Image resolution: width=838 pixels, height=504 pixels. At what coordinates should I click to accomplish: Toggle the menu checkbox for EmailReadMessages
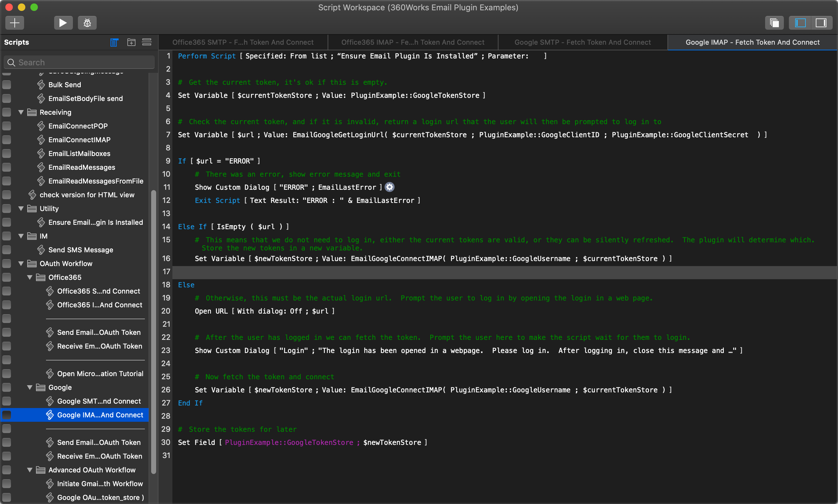coord(7,167)
